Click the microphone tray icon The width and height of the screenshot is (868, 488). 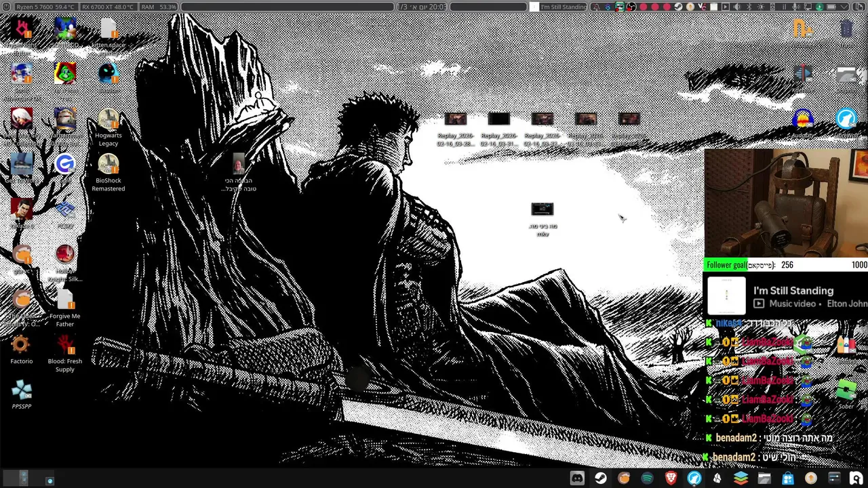coord(796,7)
